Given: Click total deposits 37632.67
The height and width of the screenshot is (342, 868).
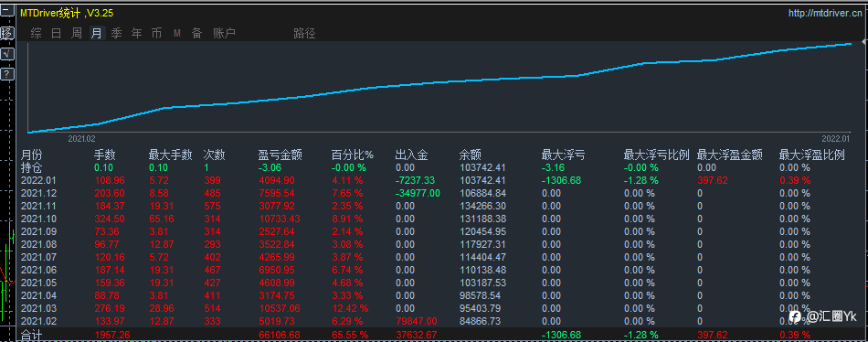Looking at the screenshot, I should click(417, 335).
